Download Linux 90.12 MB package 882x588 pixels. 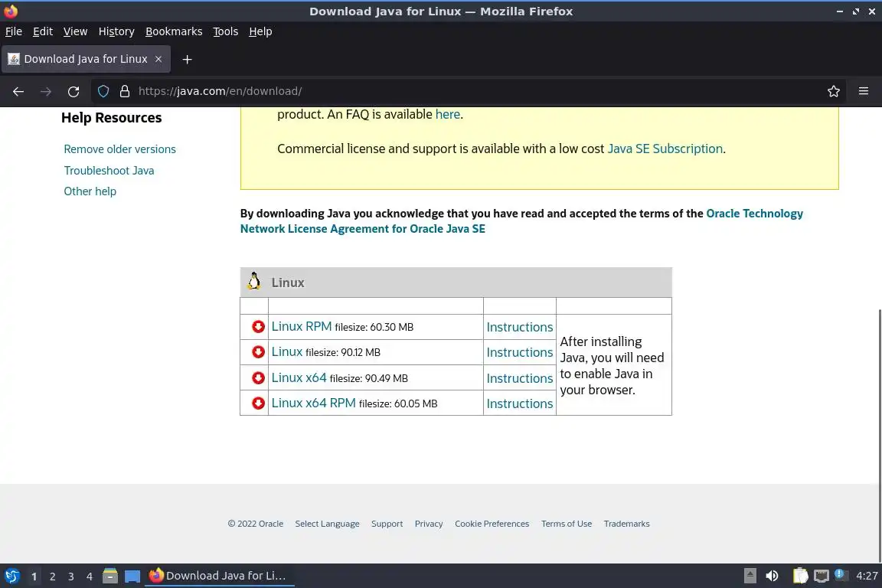[x=287, y=351]
